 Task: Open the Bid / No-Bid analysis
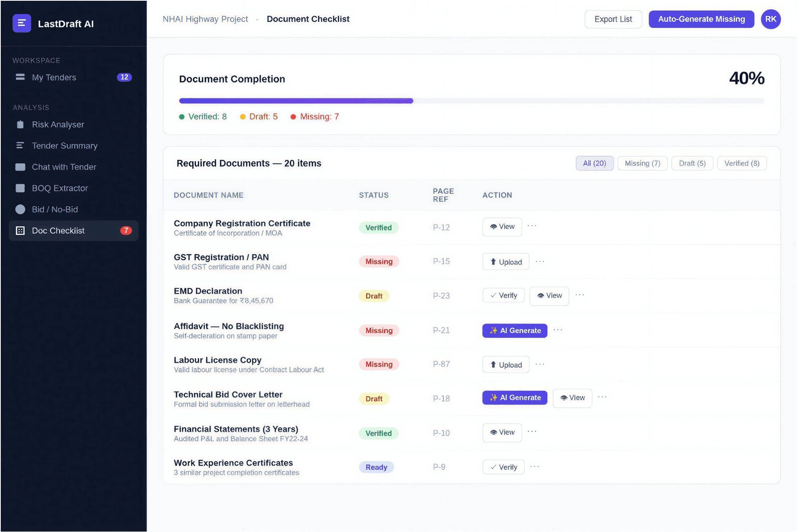click(54, 209)
